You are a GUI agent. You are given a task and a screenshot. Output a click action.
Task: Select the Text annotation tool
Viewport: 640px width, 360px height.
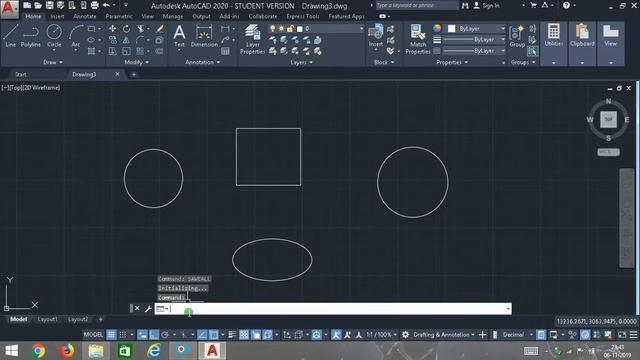click(179, 36)
